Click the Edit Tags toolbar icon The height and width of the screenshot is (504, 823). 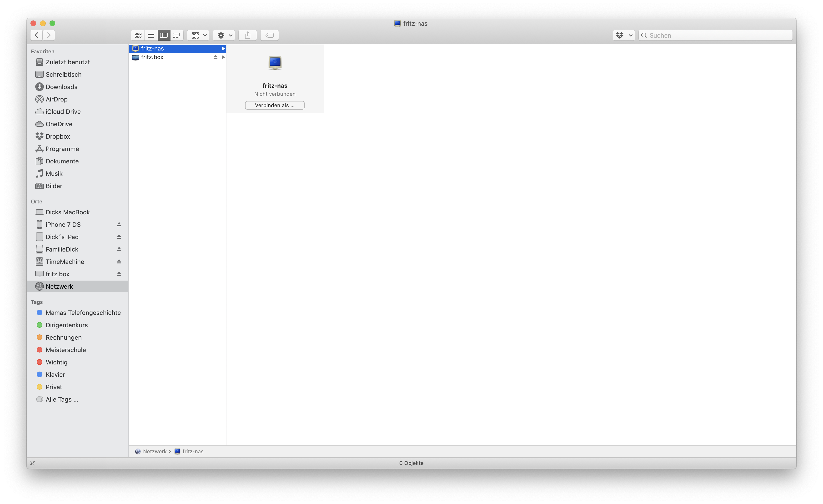pyautogui.click(x=270, y=35)
